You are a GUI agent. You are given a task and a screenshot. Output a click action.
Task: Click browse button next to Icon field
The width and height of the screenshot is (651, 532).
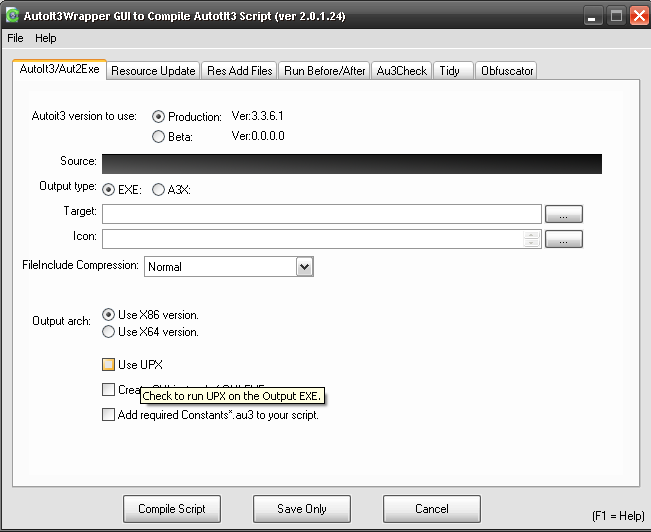point(564,239)
